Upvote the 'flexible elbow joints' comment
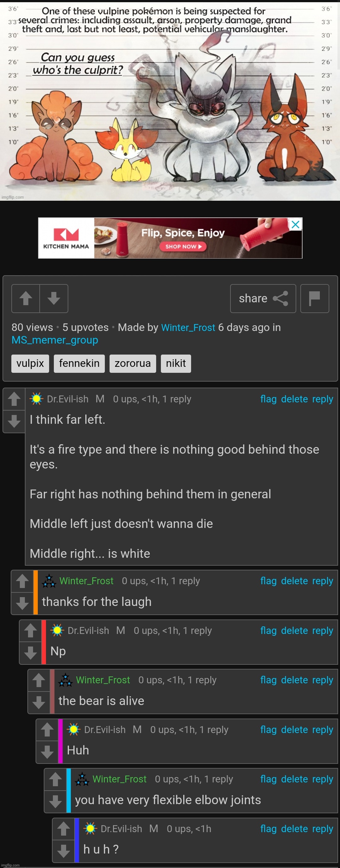The width and height of the screenshot is (340, 868). 55,779
